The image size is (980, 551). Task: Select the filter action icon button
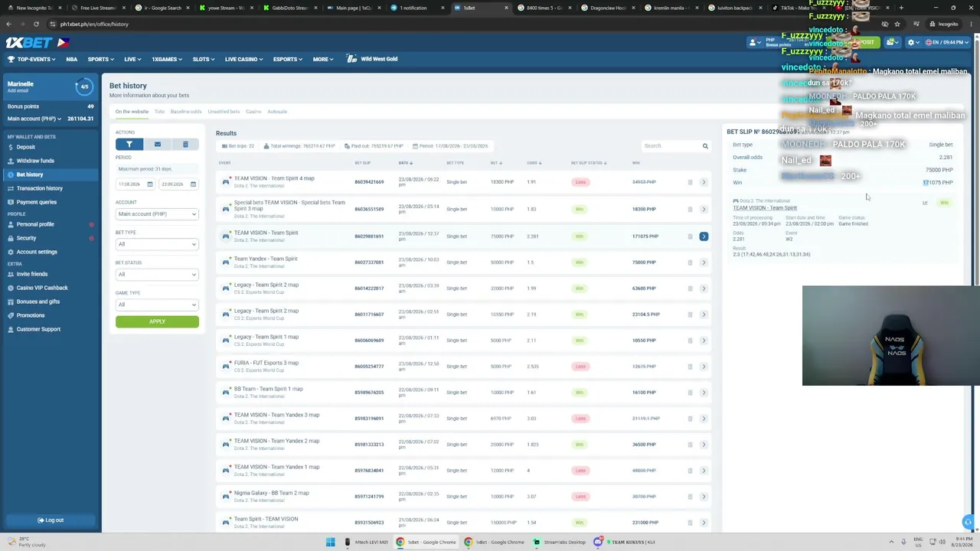[129, 144]
